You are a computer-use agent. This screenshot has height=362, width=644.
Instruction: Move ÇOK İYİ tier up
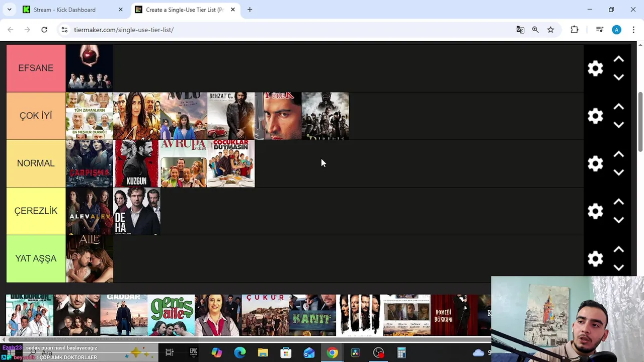tap(619, 107)
